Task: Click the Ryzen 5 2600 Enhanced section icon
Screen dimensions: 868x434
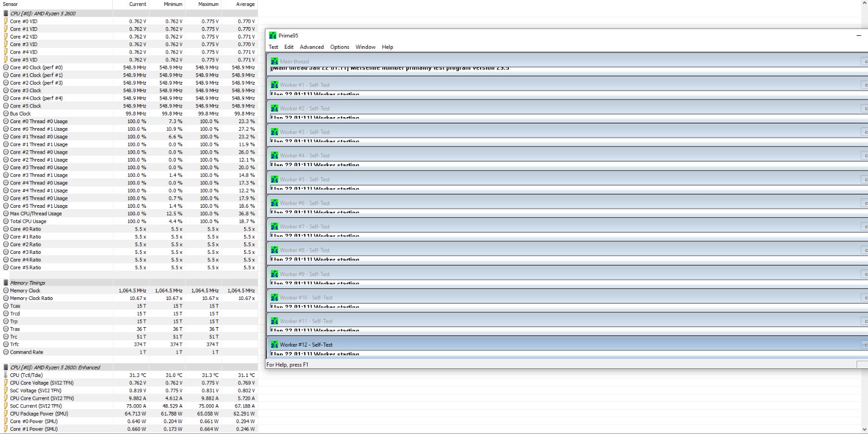Action: tap(6, 367)
